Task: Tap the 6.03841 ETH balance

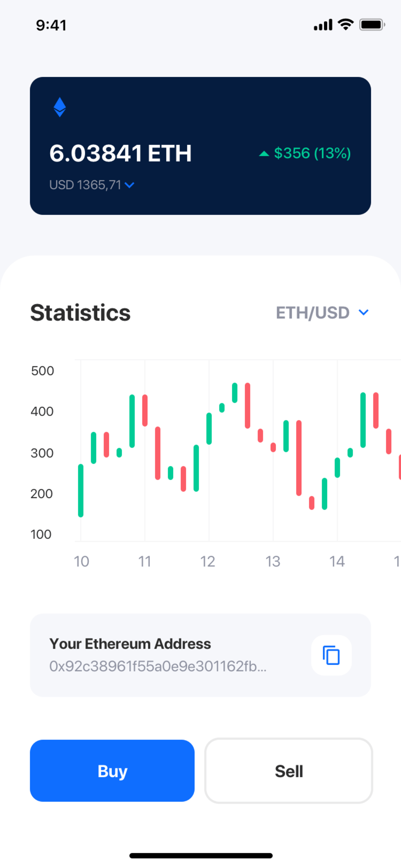Action: pos(120,153)
